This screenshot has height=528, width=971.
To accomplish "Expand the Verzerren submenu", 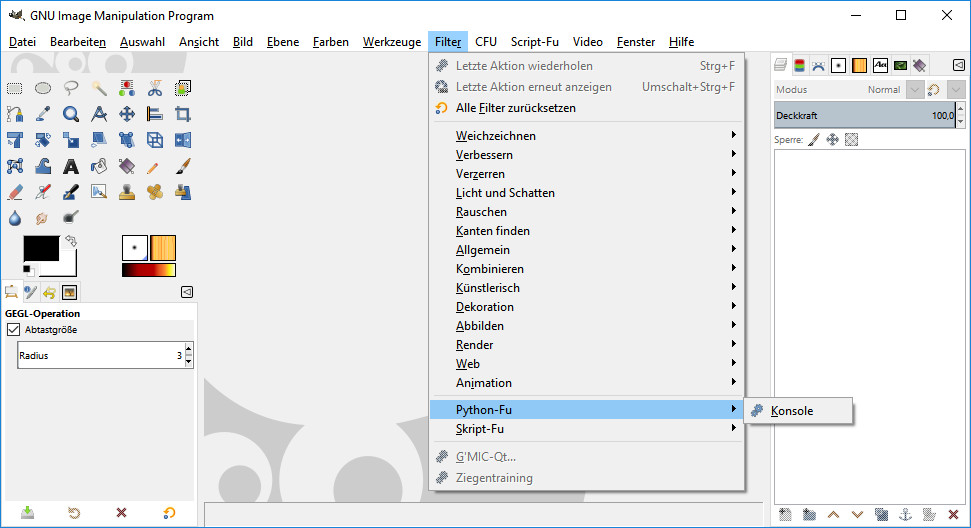I will coord(586,174).
